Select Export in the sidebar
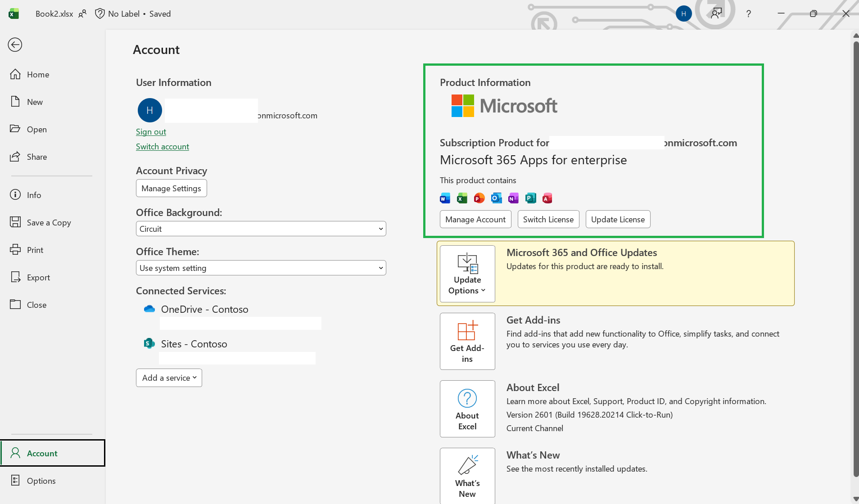This screenshot has height=504, width=859. tap(52, 278)
